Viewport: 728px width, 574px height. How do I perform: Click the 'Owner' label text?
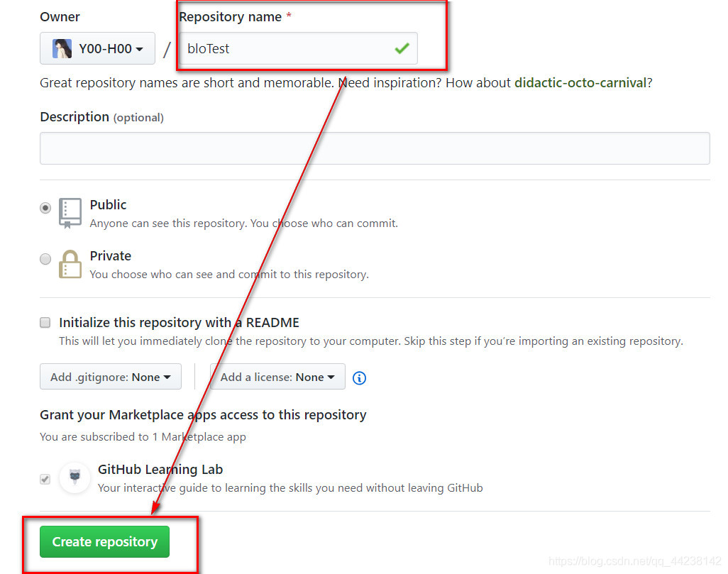(60, 17)
